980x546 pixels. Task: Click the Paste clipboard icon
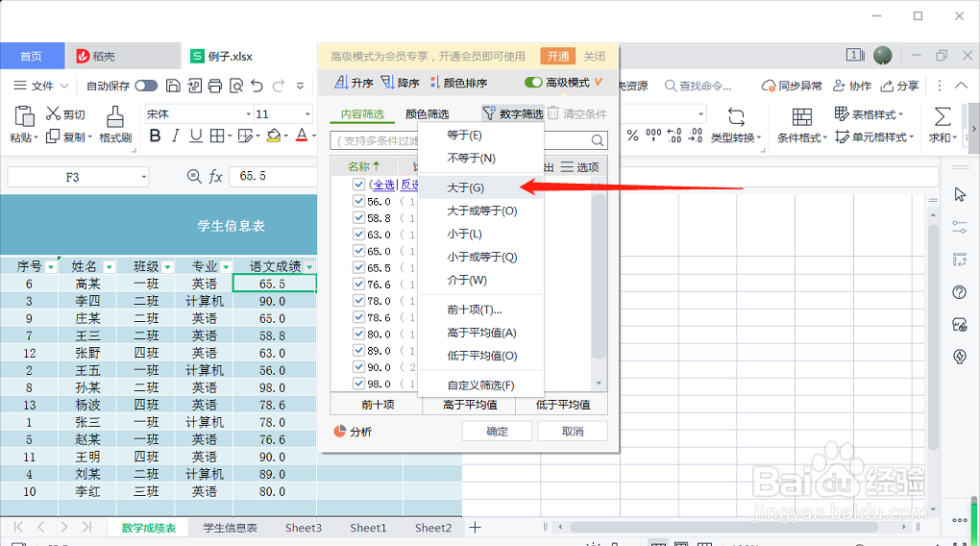pos(24,116)
